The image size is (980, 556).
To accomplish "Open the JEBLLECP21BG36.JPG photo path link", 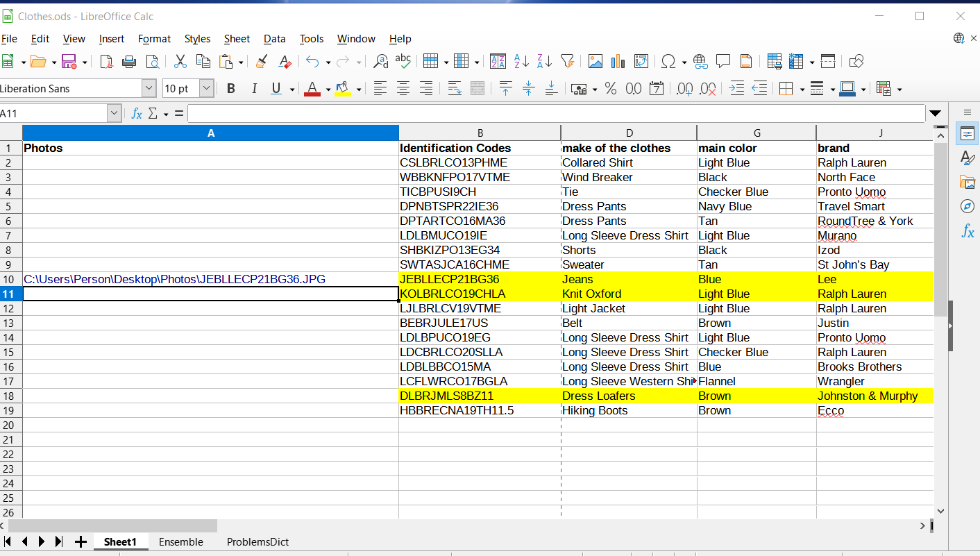I will [x=174, y=279].
